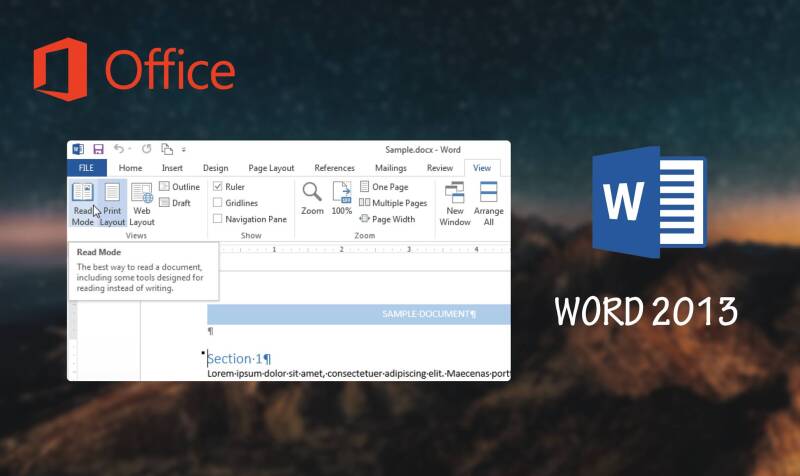Screen dimensions: 800x476
Task: Open the Design tab
Action: 215,168
